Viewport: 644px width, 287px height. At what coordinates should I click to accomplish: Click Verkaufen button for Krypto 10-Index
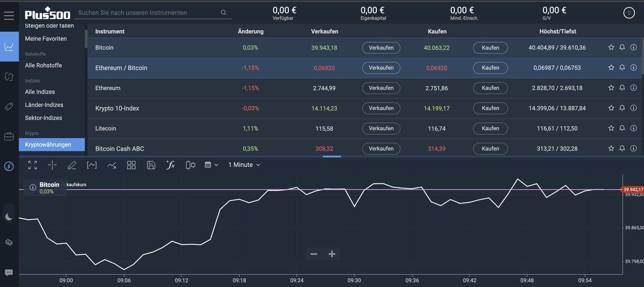click(x=381, y=108)
